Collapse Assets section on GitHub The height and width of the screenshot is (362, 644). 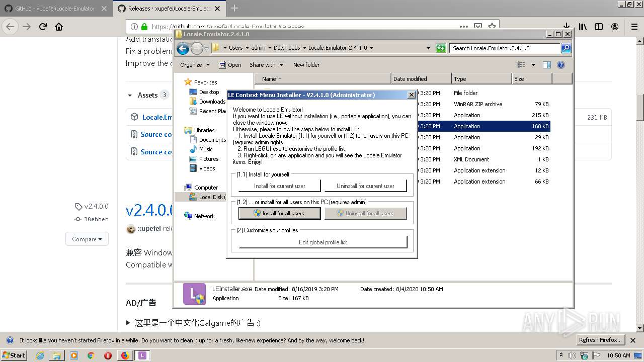point(131,95)
